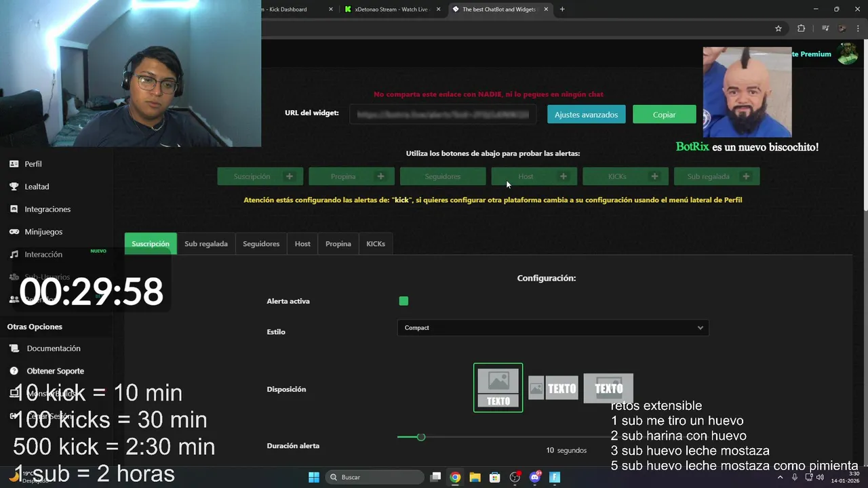Open Task View in taskbar
This screenshot has height=488, width=868.
pyautogui.click(x=436, y=477)
